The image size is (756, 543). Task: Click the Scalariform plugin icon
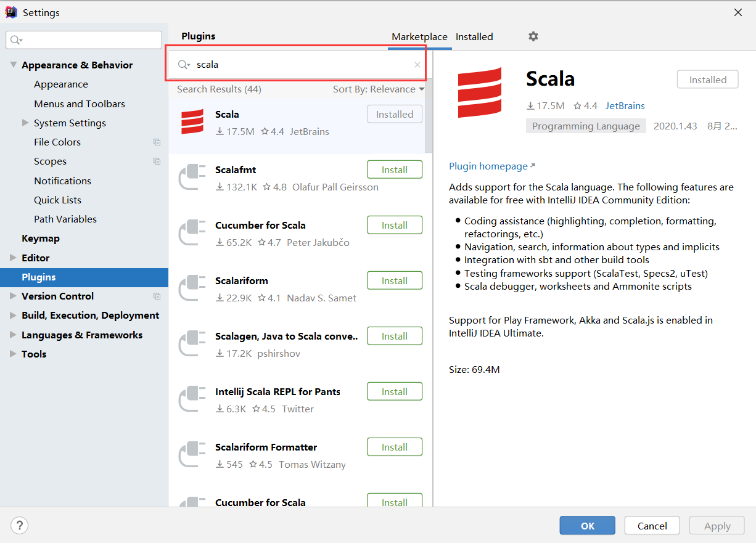[x=192, y=288]
